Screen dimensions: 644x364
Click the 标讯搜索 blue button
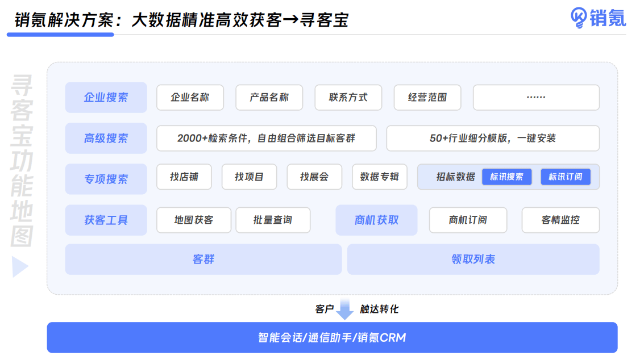pyautogui.click(x=506, y=177)
